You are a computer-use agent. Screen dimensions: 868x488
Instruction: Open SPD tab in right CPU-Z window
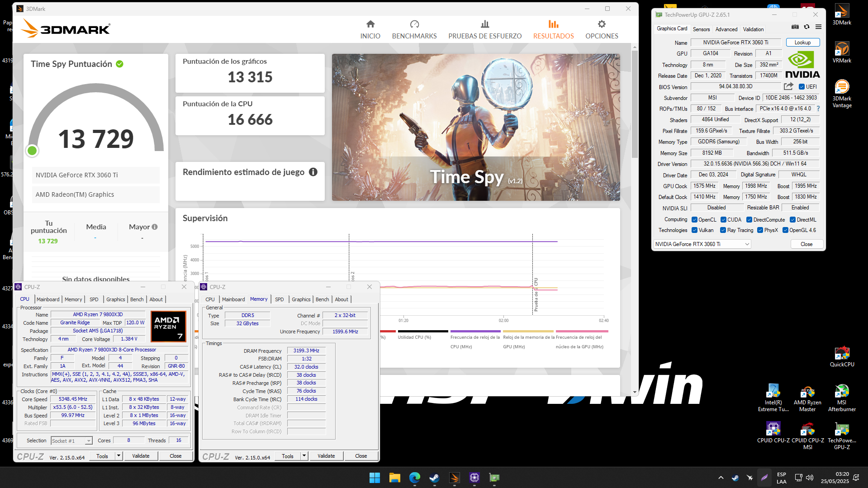pos(279,299)
